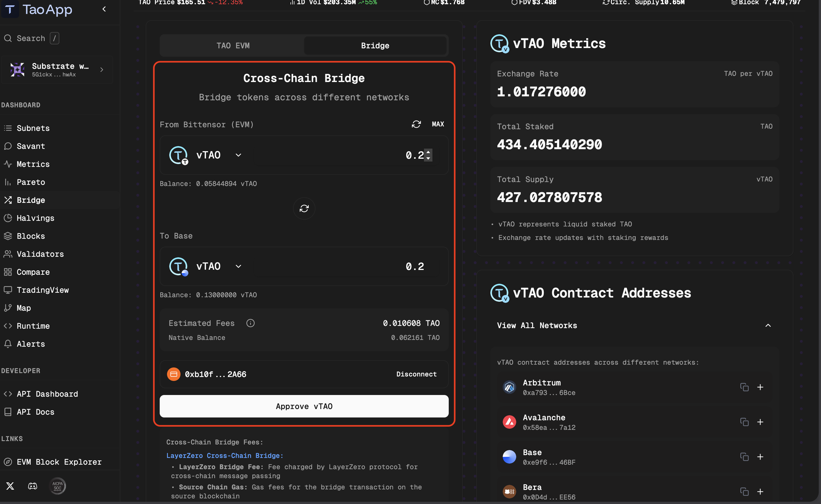
Task: Copy the Avalanche vTAO contract address
Action: [x=744, y=422]
